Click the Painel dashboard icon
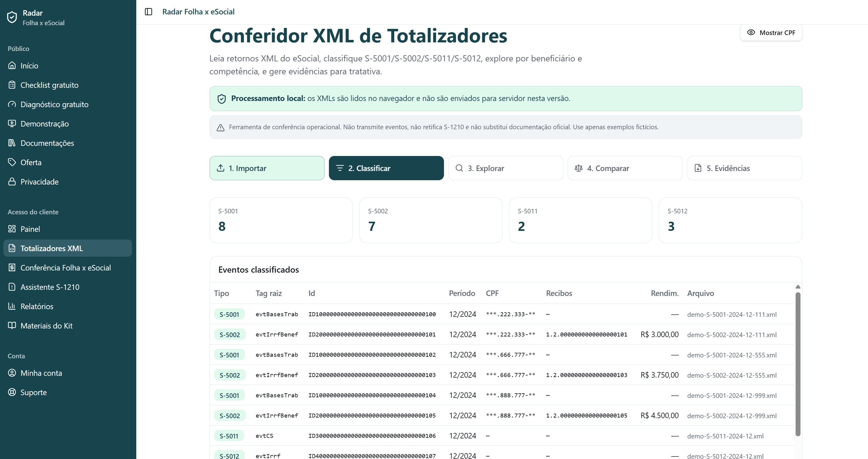The height and width of the screenshot is (459, 868). (x=12, y=229)
